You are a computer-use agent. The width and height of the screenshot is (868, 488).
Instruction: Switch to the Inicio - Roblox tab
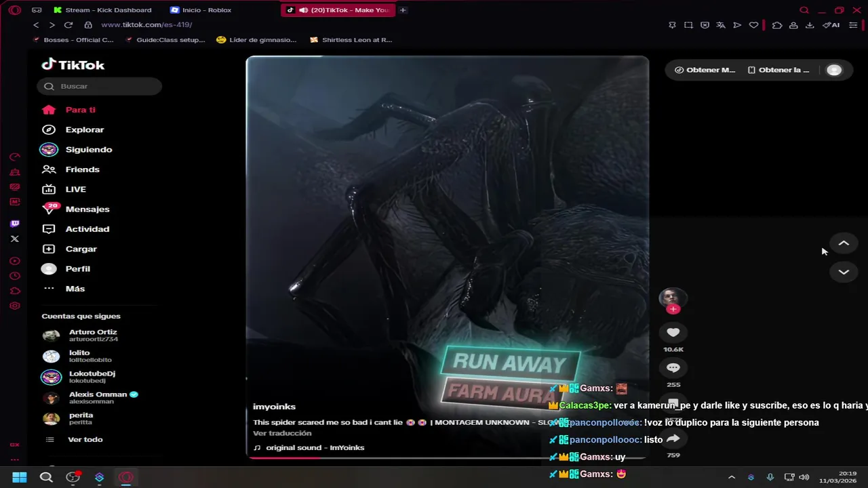201,10
